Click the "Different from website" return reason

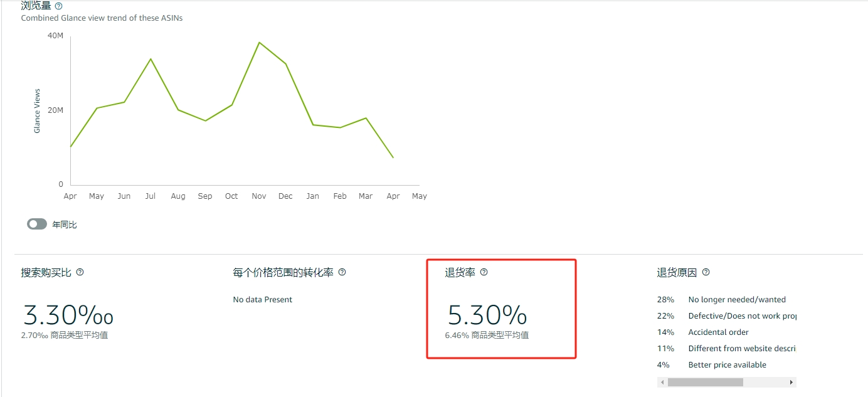741,349
